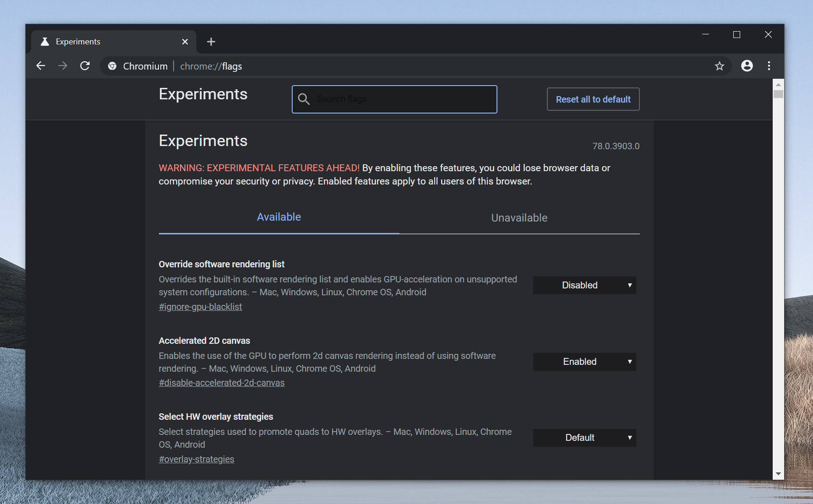The width and height of the screenshot is (813, 504).
Task: Close the Experiments tab
Action: 185,42
